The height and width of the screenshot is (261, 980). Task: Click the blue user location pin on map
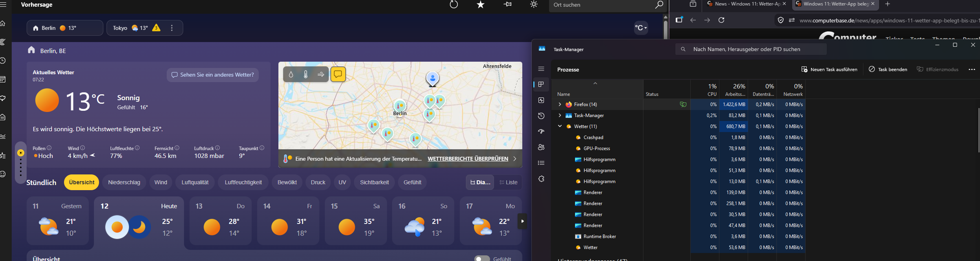coord(433,79)
